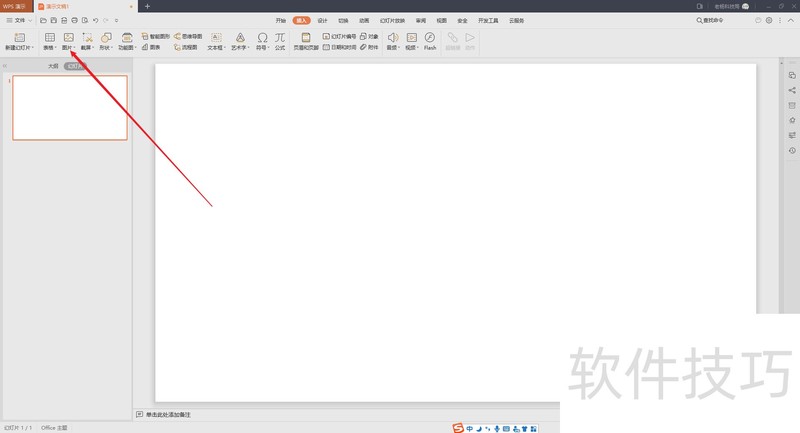Click the star icon in right sidebar
This screenshot has height=433, width=800.
[x=792, y=120]
